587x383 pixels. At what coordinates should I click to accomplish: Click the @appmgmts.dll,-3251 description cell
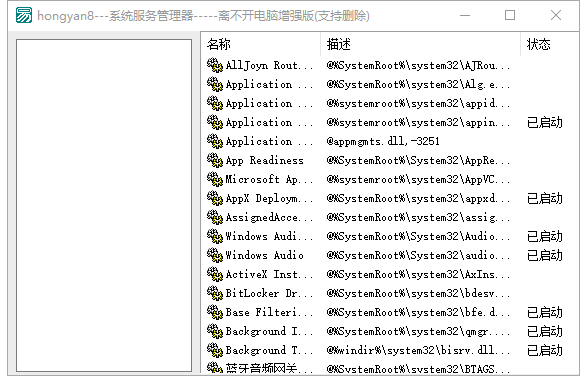pos(383,141)
